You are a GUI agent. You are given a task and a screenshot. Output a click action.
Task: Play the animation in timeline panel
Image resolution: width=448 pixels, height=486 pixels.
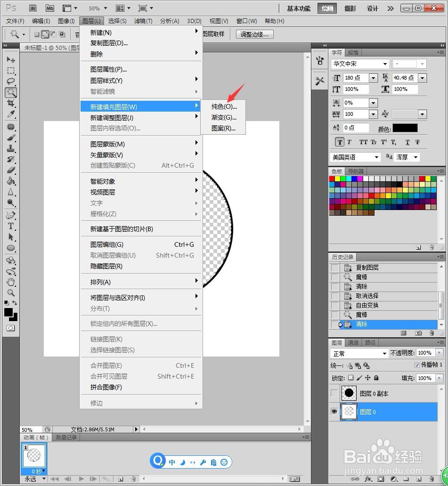(81, 479)
